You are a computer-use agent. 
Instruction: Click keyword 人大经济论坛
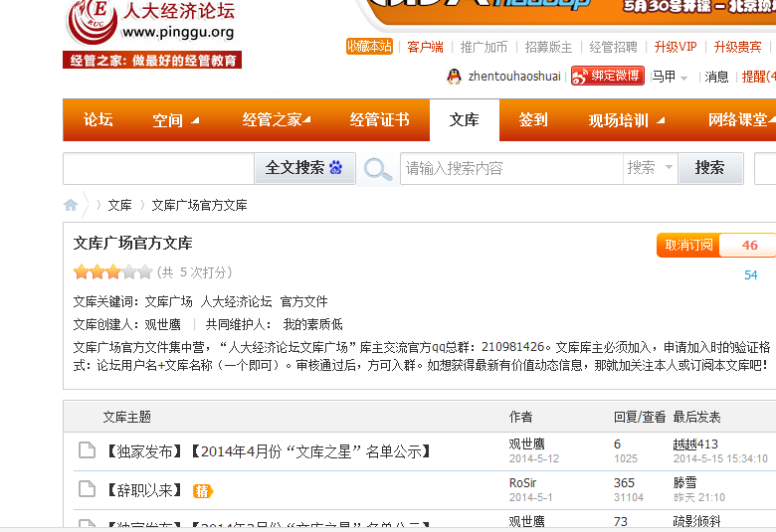click(236, 301)
